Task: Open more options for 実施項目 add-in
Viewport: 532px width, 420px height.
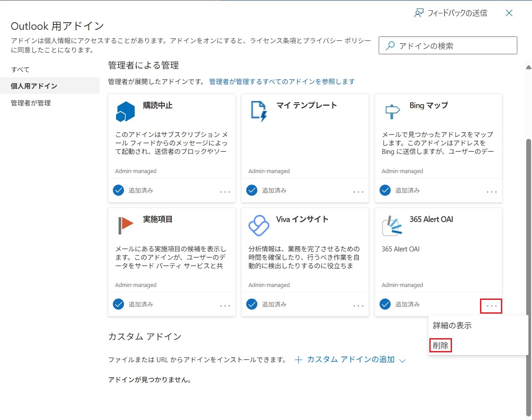Action: coord(225,306)
